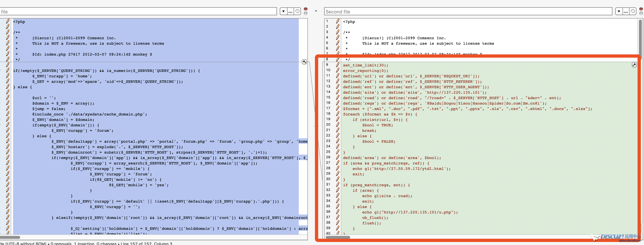
Task: Click the pencil marker next to left <?php line
Action: (x=8, y=21)
